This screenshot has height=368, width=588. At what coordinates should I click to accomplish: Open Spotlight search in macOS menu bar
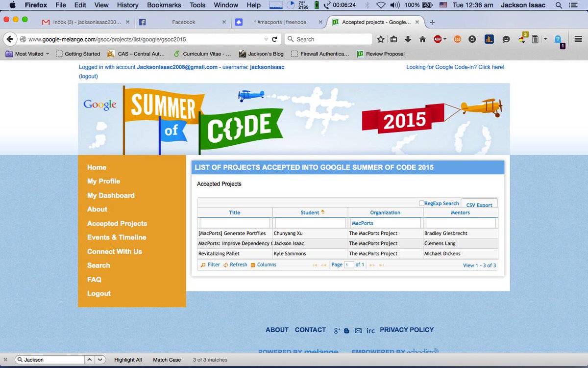point(559,5)
